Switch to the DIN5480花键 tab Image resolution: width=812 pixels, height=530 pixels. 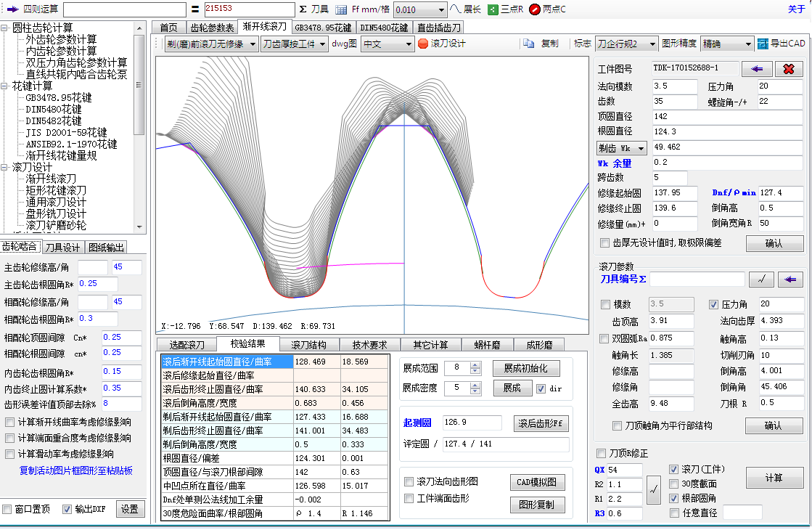click(384, 28)
